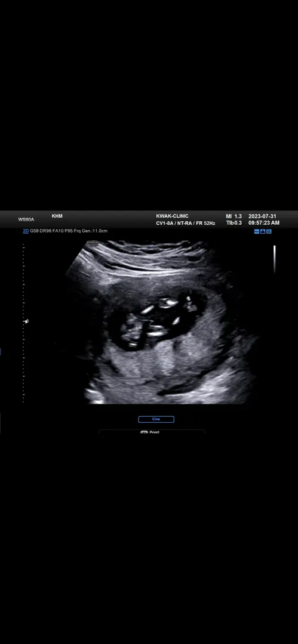Image resolution: width=298 pixels, height=644 pixels.
Task: Select the 2D mode label
Action: [26, 231]
